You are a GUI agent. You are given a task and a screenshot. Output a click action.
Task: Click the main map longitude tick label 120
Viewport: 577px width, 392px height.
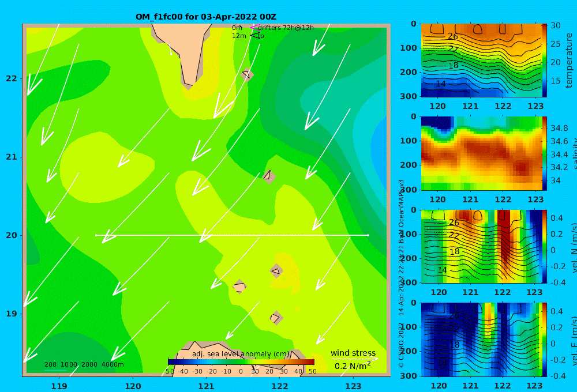(x=133, y=386)
